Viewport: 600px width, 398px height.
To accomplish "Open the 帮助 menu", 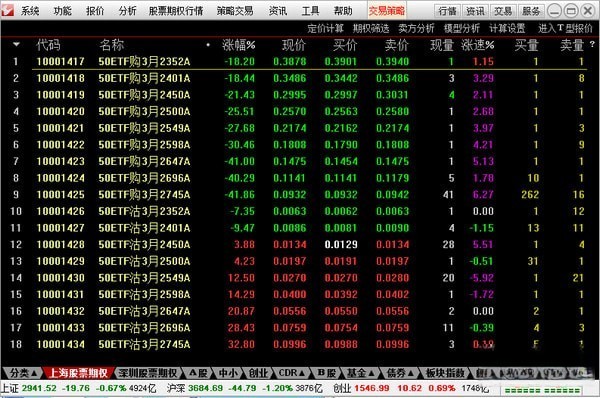I will tap(343, 11).
